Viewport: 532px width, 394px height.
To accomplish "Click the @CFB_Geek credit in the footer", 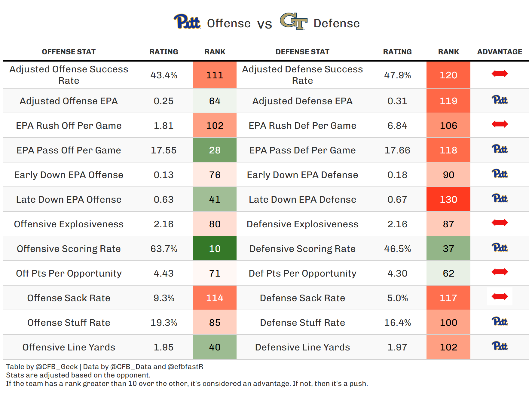I will (x=57, y=367).
